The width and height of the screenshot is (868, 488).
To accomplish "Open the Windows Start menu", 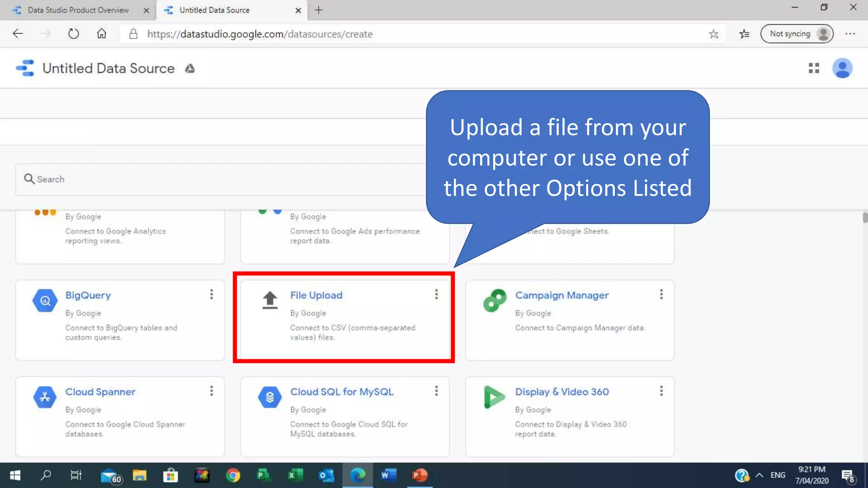I will (15, 475).
